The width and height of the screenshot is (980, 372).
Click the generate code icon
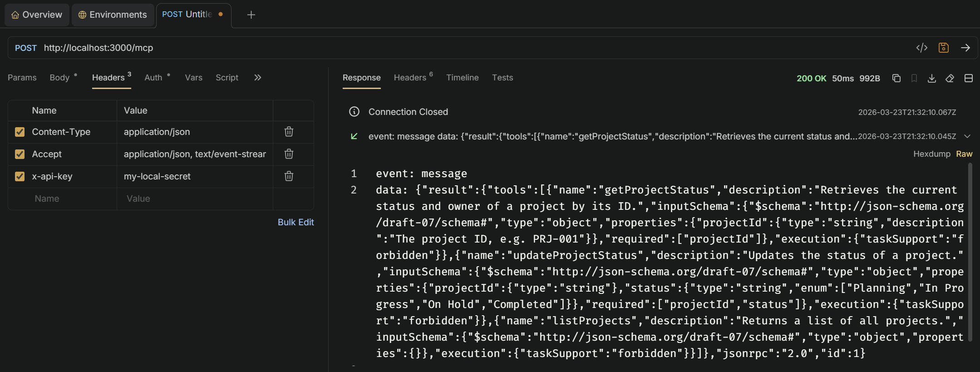(x=921, y=48)
